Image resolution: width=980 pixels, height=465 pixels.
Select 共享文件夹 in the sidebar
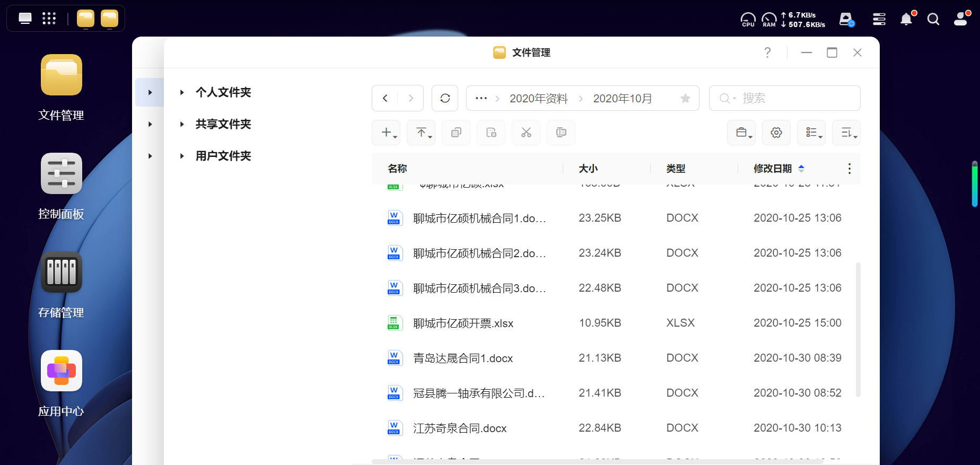pos(223,124)
